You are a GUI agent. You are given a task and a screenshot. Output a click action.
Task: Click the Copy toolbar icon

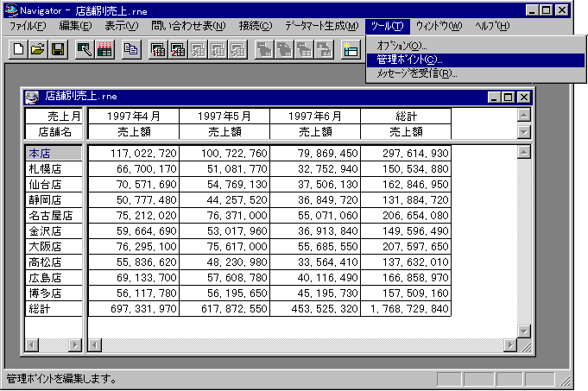pyautogui.click(x=131, y=50)
